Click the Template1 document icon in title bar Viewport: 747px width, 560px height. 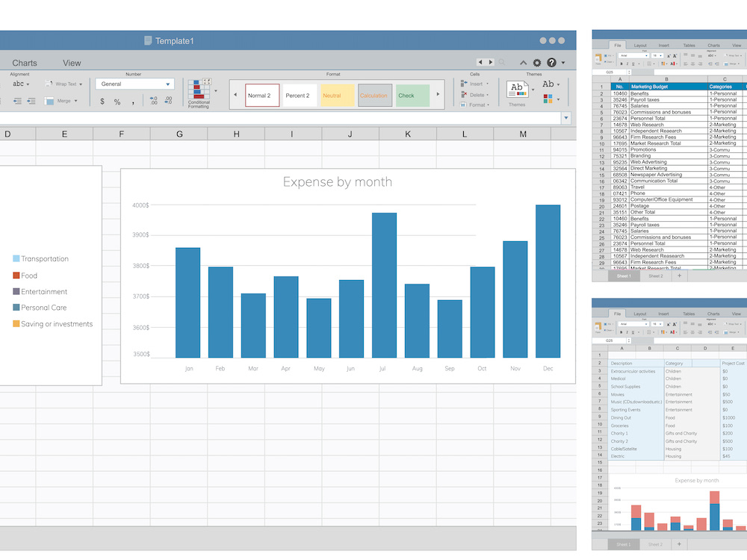[148, 40]
